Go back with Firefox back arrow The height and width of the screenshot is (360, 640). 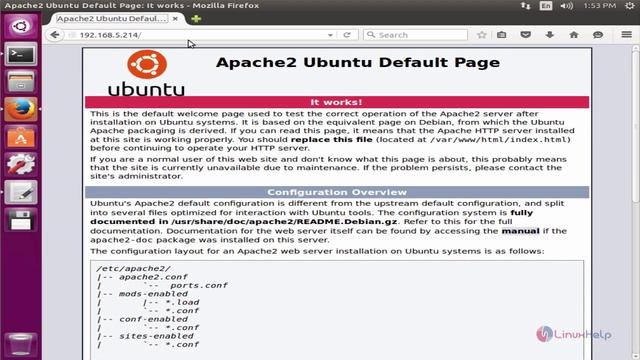(55, 35)
